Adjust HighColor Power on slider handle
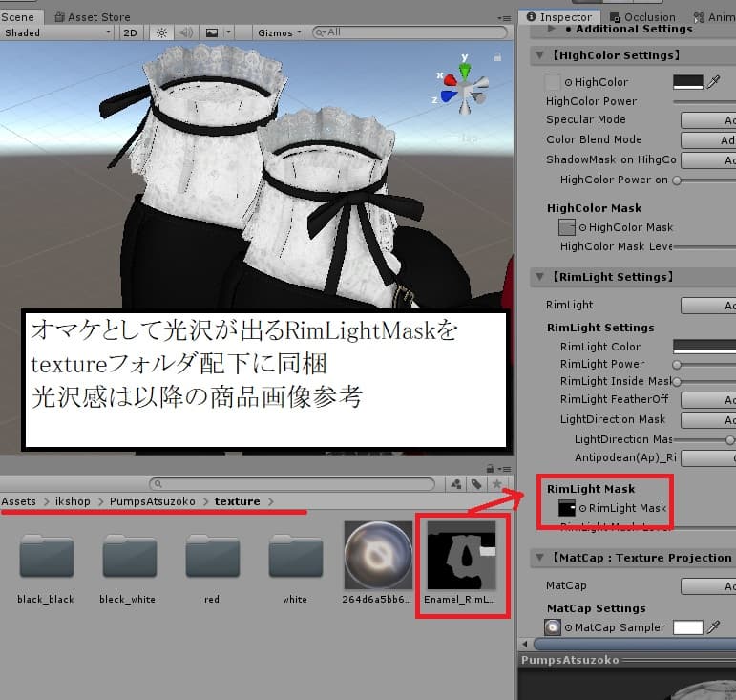736x700 pixels. pos(677,180)
